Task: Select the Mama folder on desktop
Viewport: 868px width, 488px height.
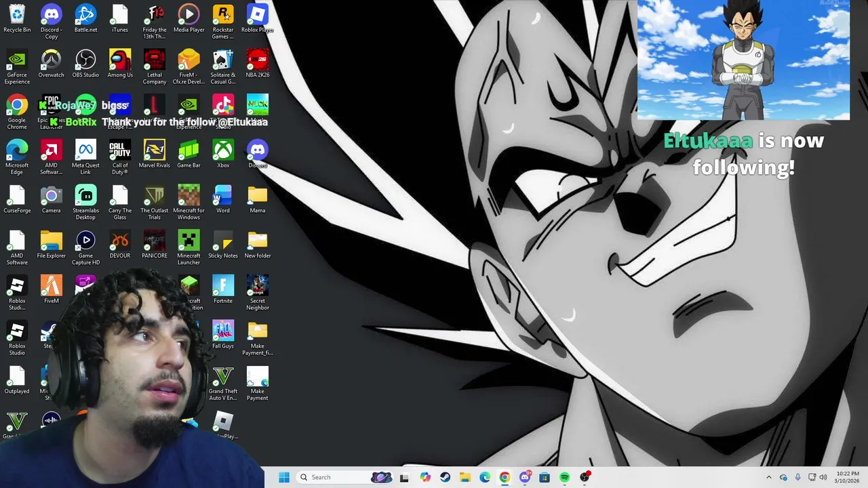Action: [x=258, y=199]
